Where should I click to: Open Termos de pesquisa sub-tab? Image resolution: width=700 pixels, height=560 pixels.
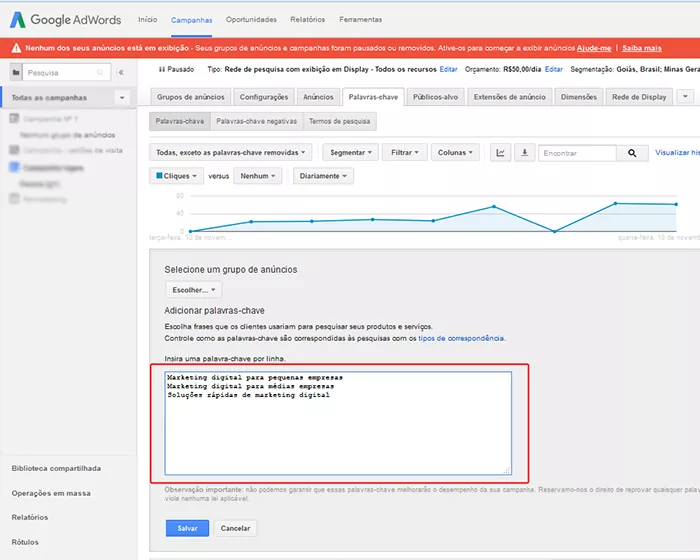click(339, 121)
